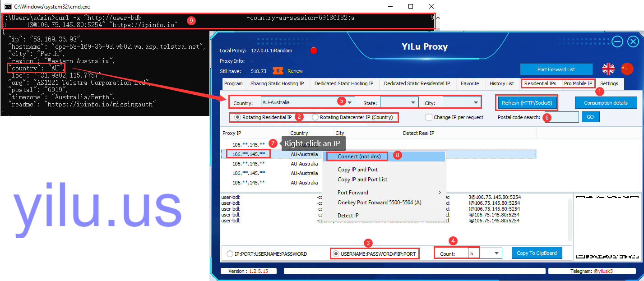The height and width of the screenshot is (281, 644).
Task: Click the "ip": "58.169.36.93" line in cmd
Action: (46, 39)
